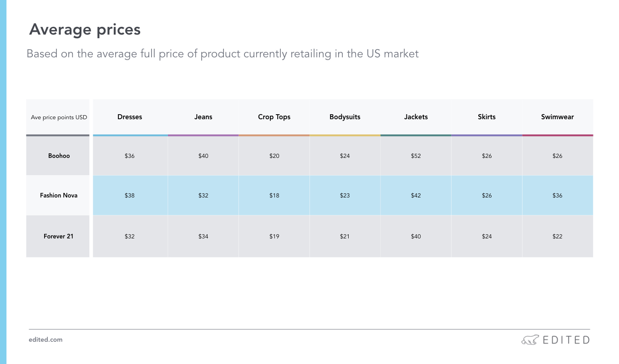619x364 pixels.
Task: Click Boohoo's $52 Jackets price cell
Action: coord(416,156)
